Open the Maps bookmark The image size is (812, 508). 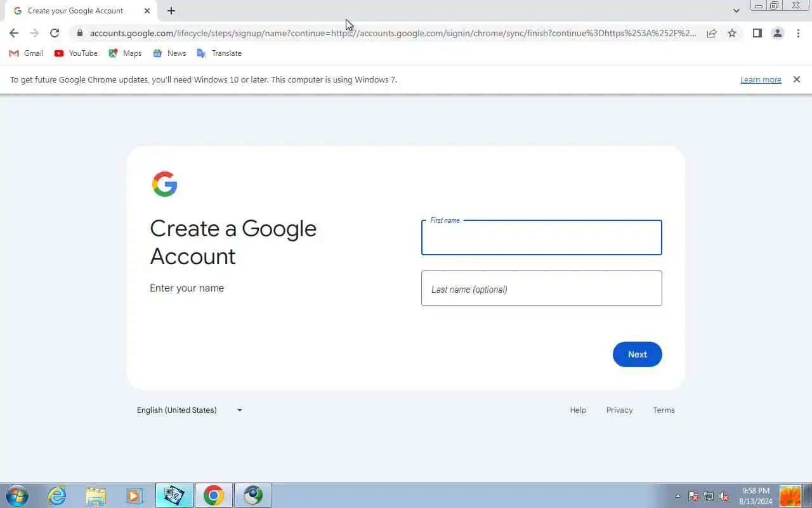(125, 53)
